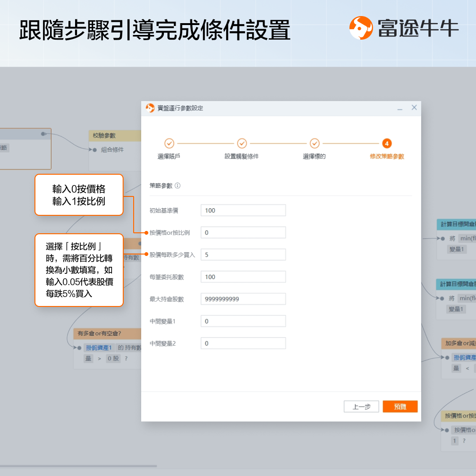Screen dimensions: 476x476
Task: Click the Futu logo in the dialog titlebar
Action: [x=149, y=108]
